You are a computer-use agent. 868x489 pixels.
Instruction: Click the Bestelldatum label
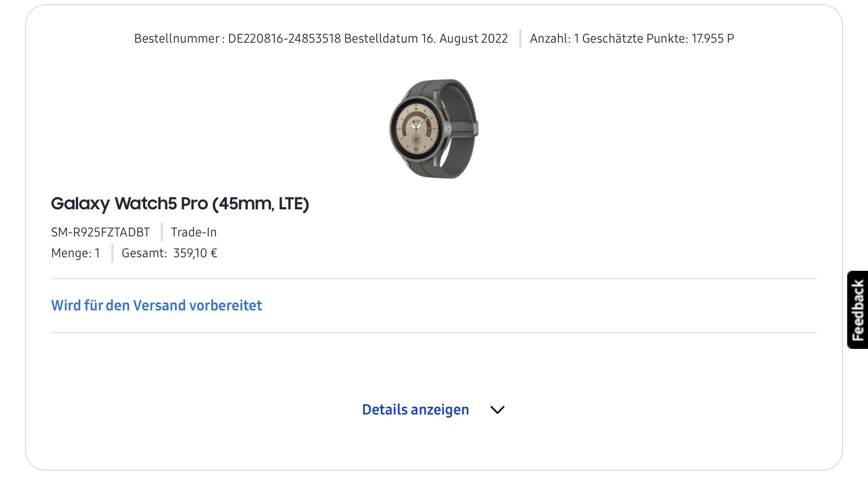381,39
